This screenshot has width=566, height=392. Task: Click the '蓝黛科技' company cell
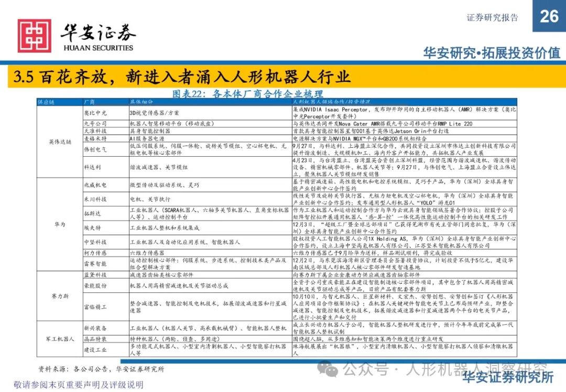pyautogui.click(x=106, y=275)
